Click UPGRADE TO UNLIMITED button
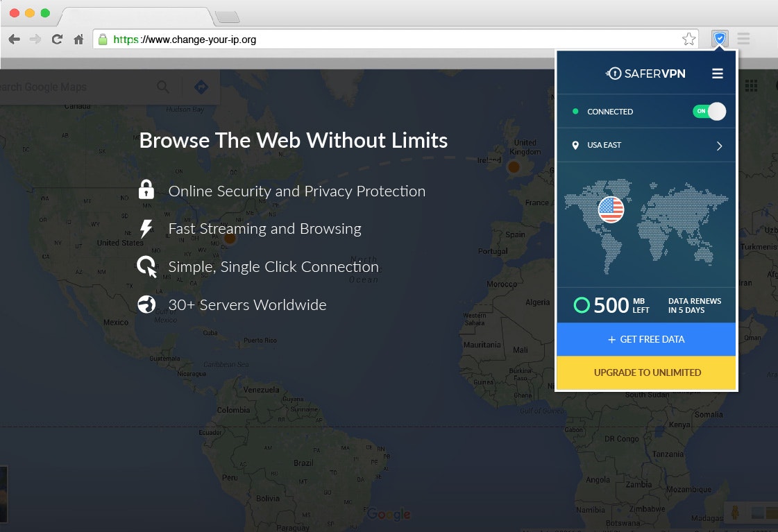The image size is (778, 532). pyautogui.click(x=646, y=372)
